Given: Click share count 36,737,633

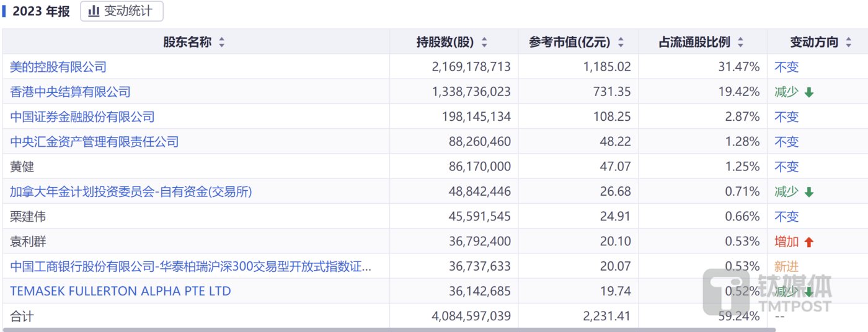Looking at the screenshot, I should [x=479, y=266].
